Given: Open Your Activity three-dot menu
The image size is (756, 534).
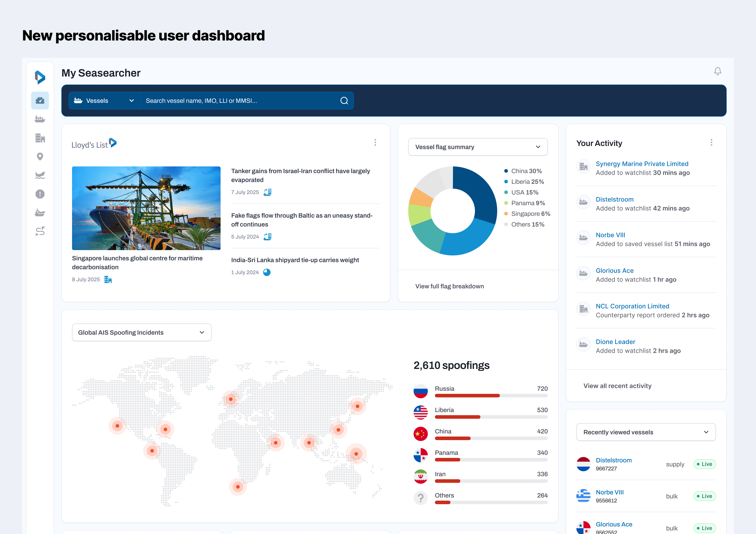Looking at the screenshot, I should click(711, 143).
